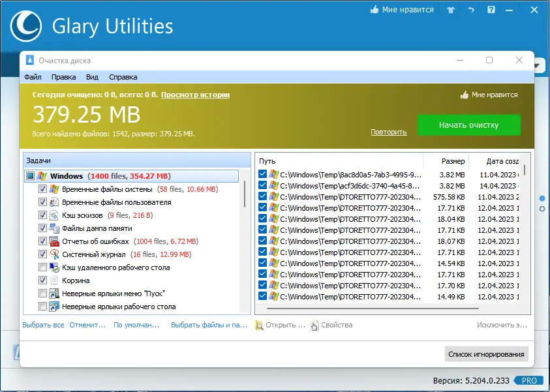Click the Мне нравится text in the yellow banner
The width and height of the screenshot is (550, 392).
click(x=495, y=95)
